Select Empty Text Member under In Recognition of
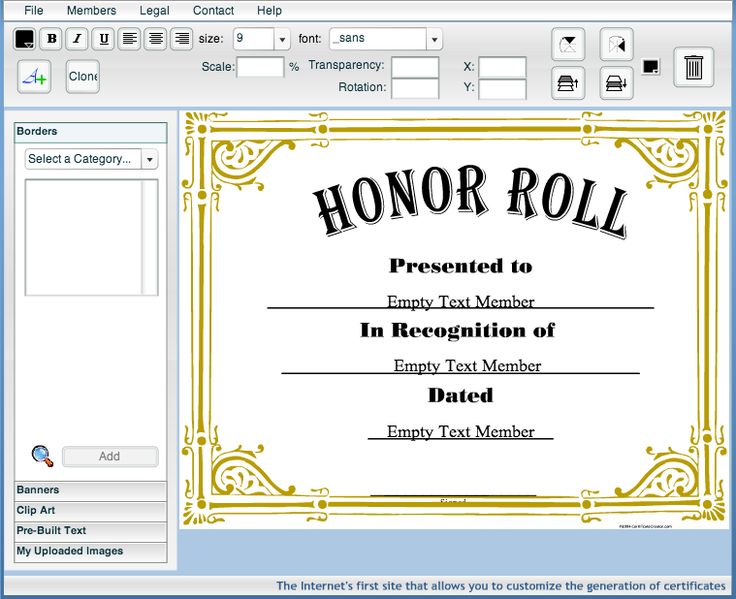736x599 pixels. [x=468, y=366]
